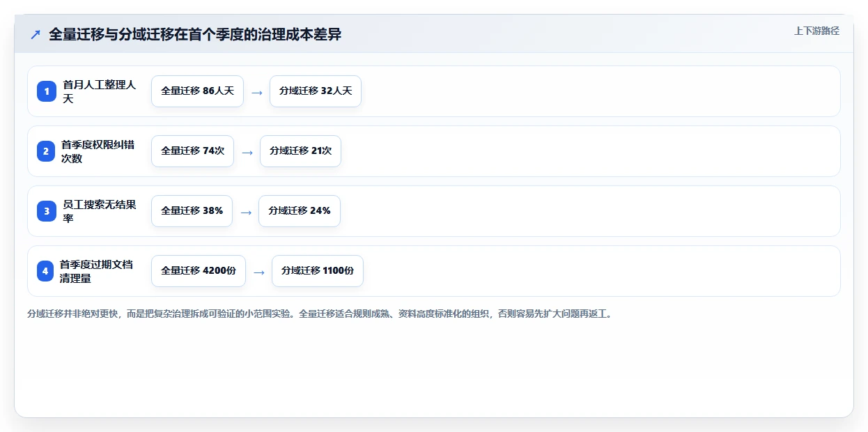Select the 分域迁移 21次 chip
This screenshot has height=432, width=868.
pos(300,151)
